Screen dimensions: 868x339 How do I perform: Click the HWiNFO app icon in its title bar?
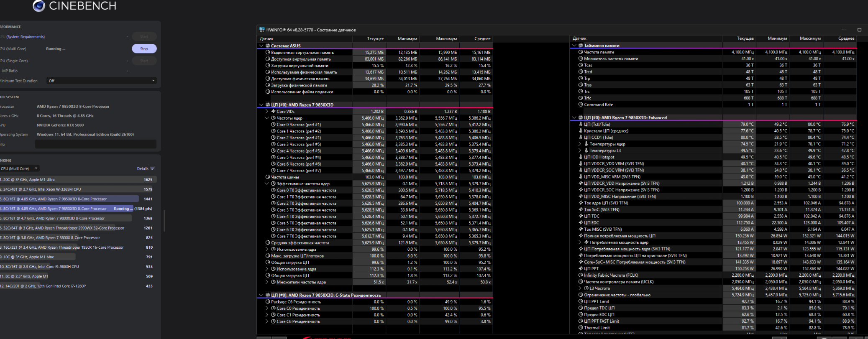[x=262, y=30]
